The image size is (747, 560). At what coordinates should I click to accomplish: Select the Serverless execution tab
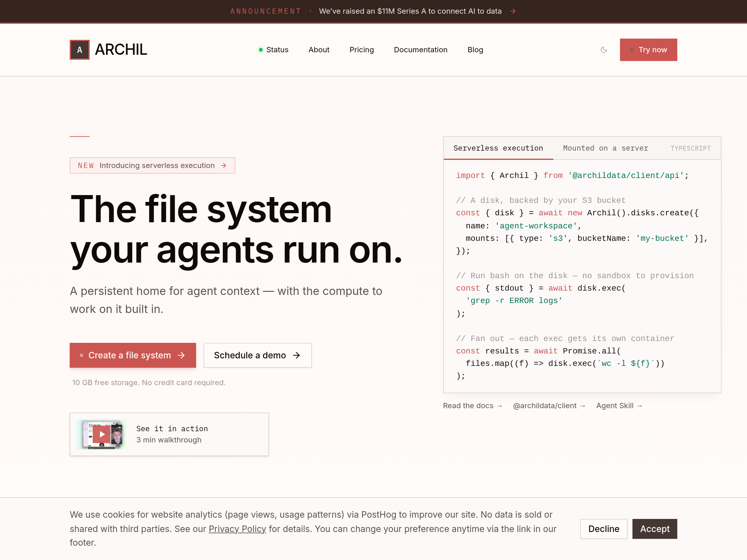tap(498, 148)
